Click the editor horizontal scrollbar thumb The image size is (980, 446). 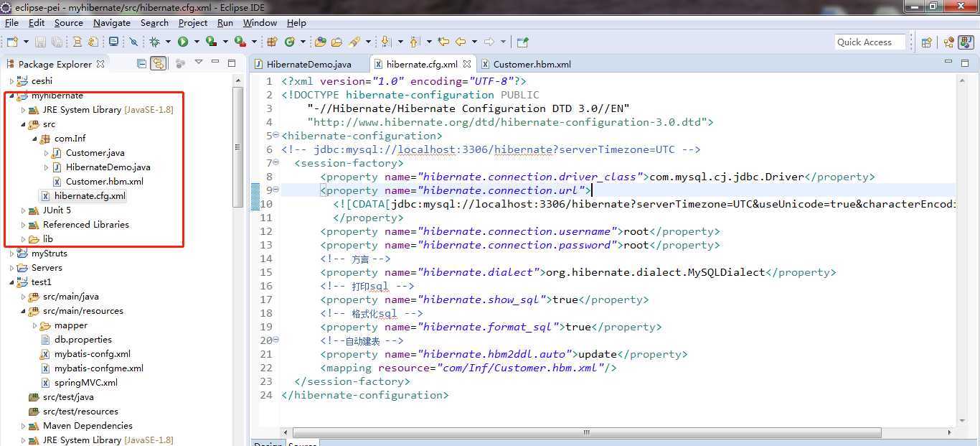[x=586, y=432]
